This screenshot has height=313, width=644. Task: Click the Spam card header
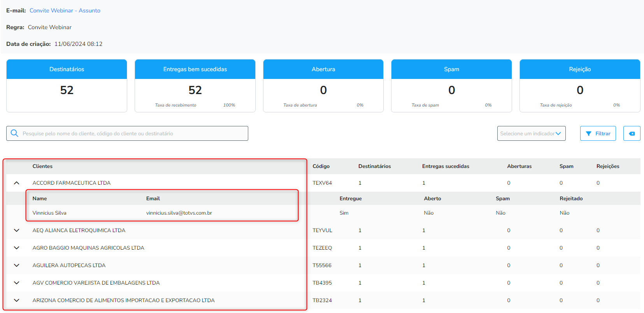point(451,69)
